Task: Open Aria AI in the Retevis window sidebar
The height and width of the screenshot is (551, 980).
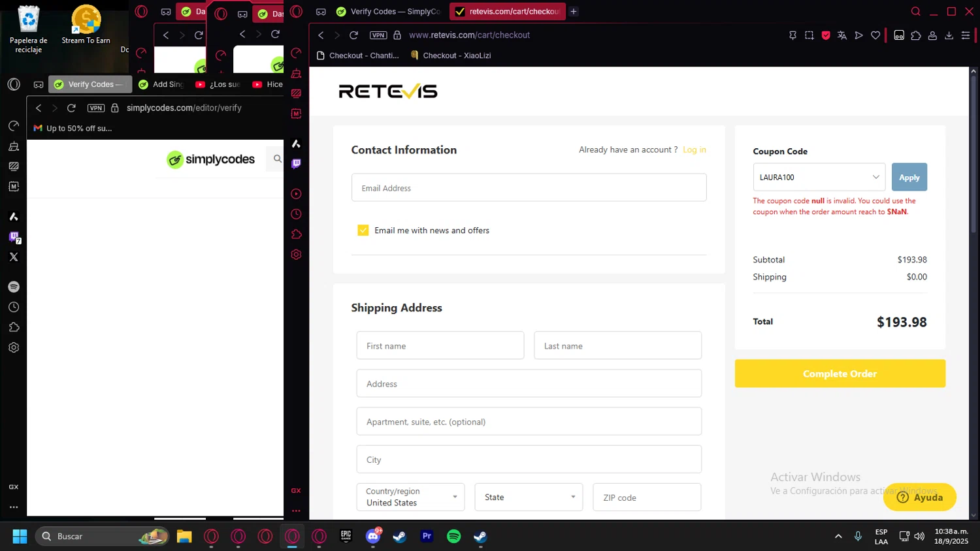Action: [296, 144]
